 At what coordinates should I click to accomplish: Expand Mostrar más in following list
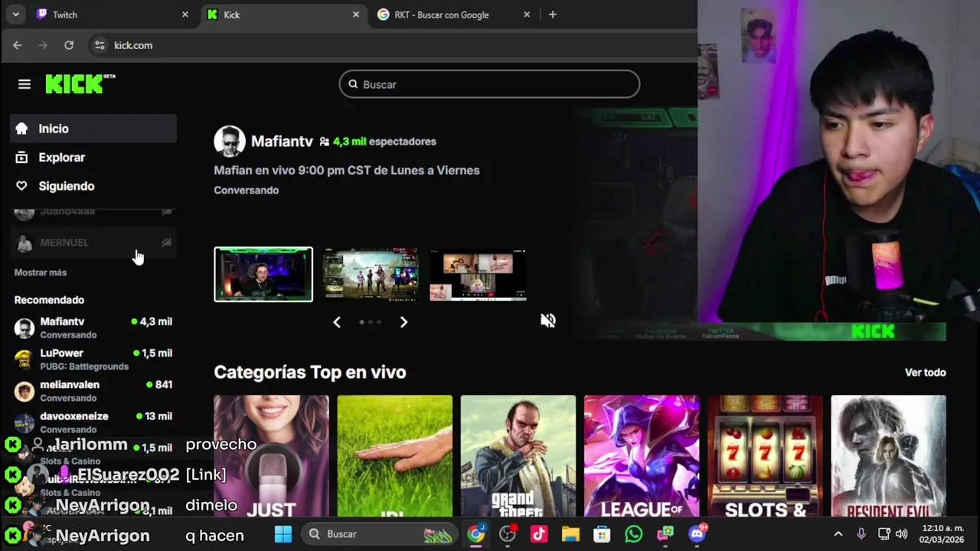tap(41, 272)
